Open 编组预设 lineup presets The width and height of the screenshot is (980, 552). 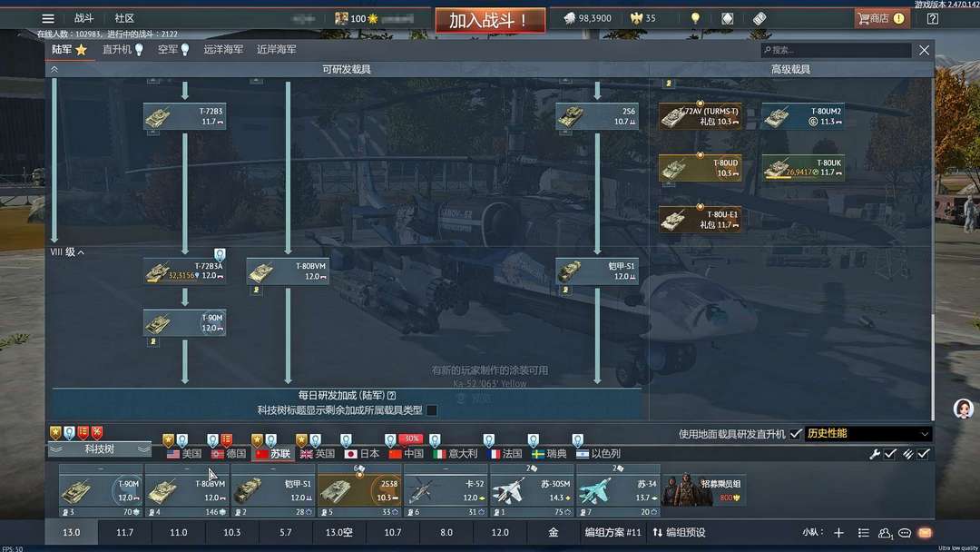[x=680, y=533]
